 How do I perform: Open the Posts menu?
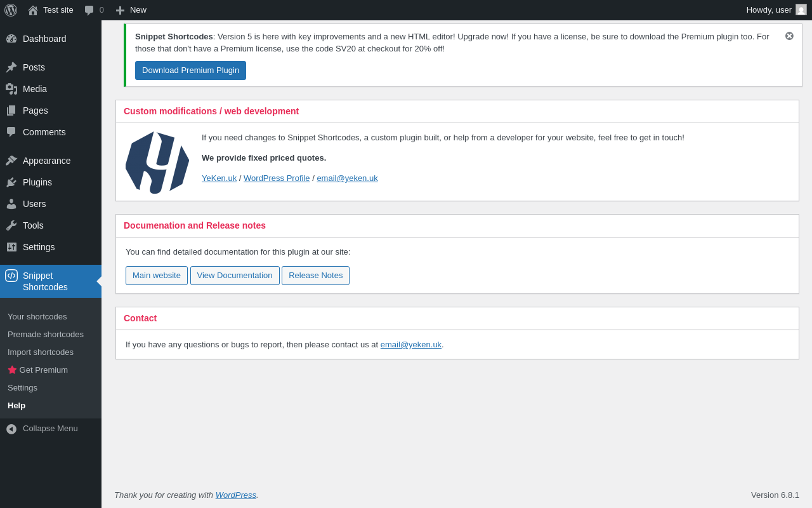51,67
